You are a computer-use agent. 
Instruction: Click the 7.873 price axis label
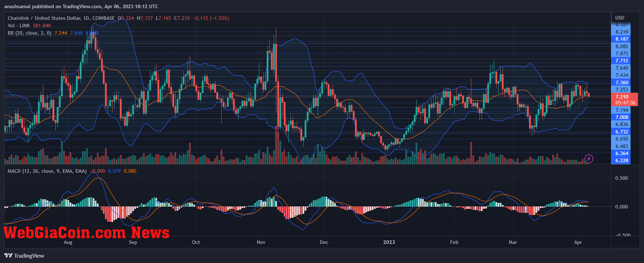622,53
